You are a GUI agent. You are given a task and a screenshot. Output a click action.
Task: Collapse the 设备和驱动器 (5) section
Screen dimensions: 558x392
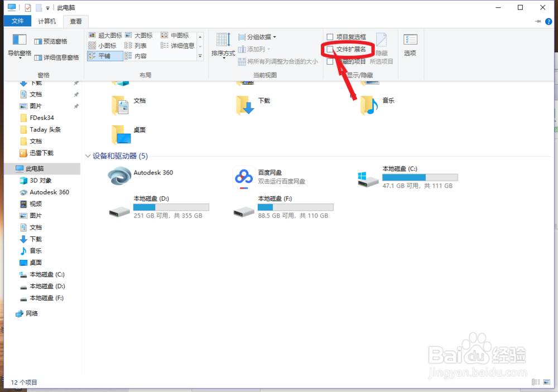click(x=88, y=156)
